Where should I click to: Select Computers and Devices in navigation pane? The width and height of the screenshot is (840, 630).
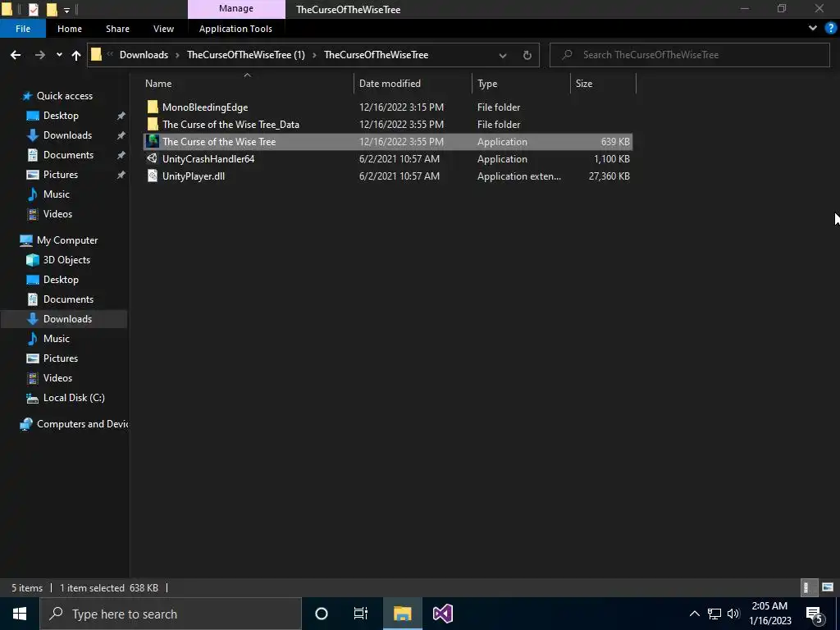pyautogui.click(x=81, y=424)
